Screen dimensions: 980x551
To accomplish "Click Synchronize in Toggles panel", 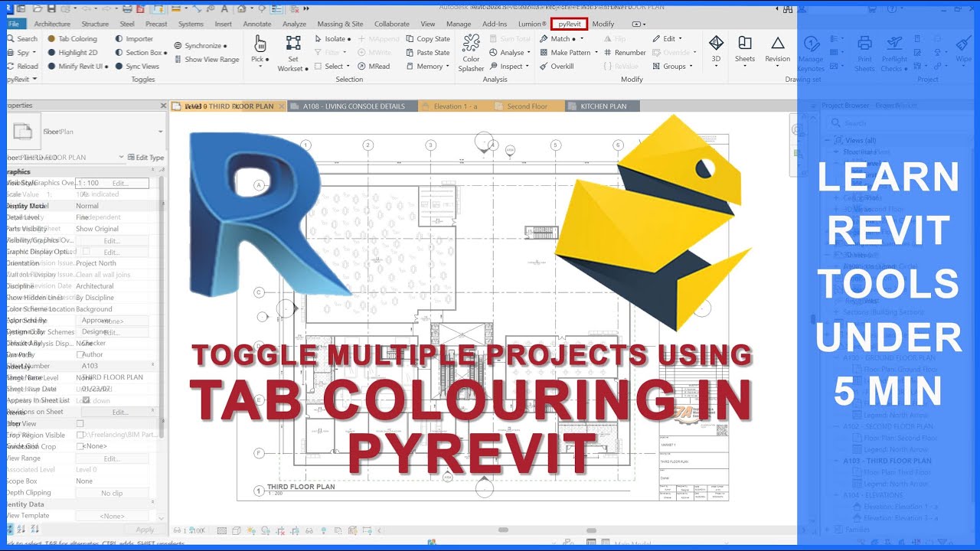I will (x=201, y=46).
